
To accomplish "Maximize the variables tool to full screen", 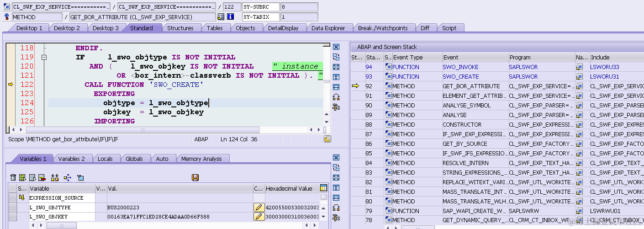I will tap(336, 178).
